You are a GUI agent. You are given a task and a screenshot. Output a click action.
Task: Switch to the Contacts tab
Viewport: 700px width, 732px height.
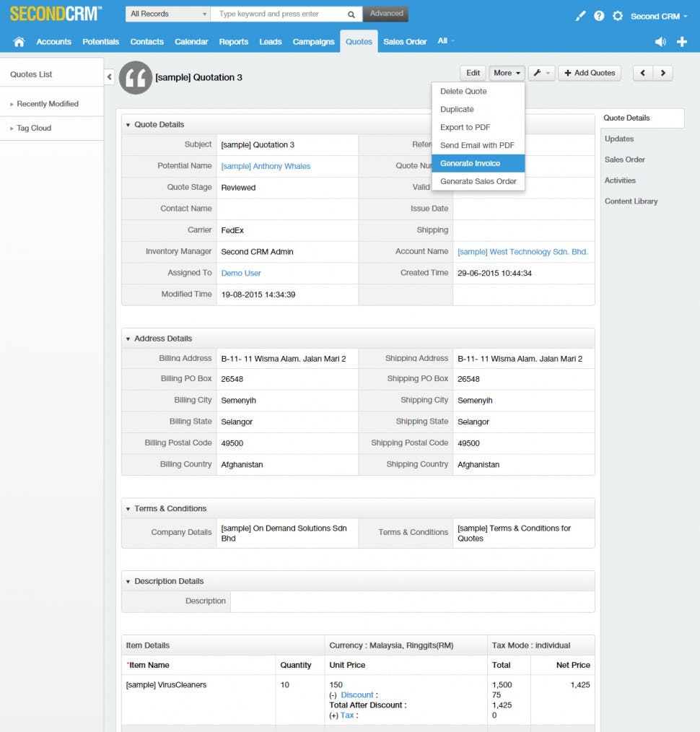(146, 41)
